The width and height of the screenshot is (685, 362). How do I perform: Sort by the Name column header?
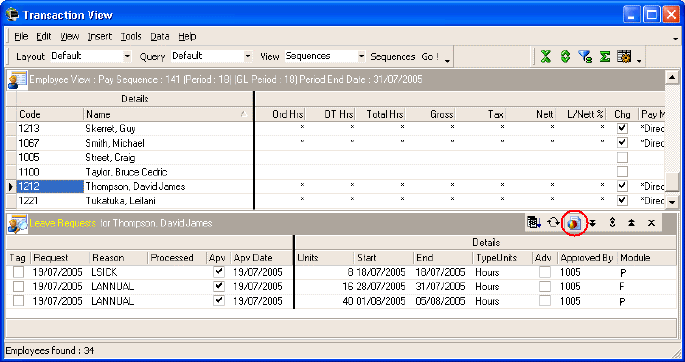click(168, 114)
